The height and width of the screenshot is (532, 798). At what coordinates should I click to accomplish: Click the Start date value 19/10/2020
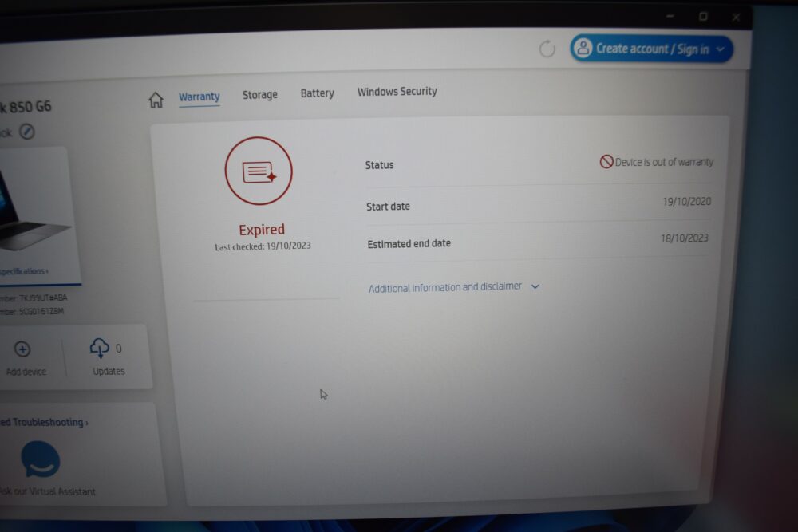686,202
